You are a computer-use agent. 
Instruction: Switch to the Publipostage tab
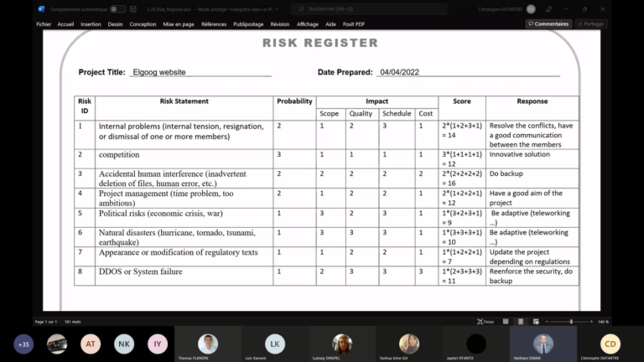pos(248,24)
